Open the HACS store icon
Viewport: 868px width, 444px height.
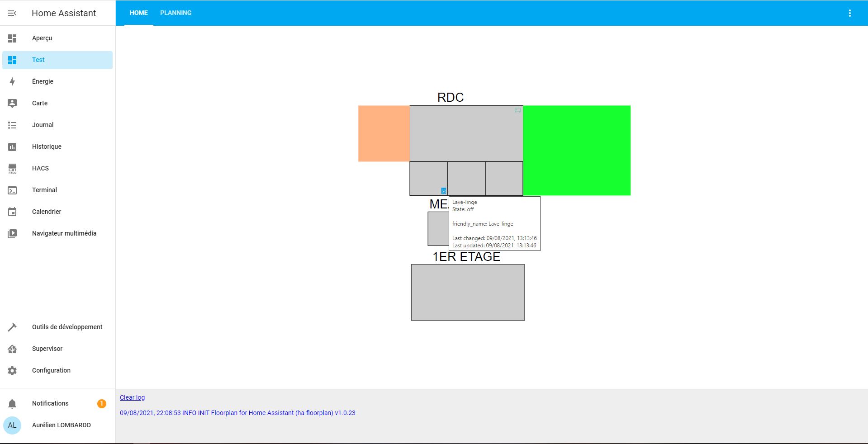click(12, 169)
